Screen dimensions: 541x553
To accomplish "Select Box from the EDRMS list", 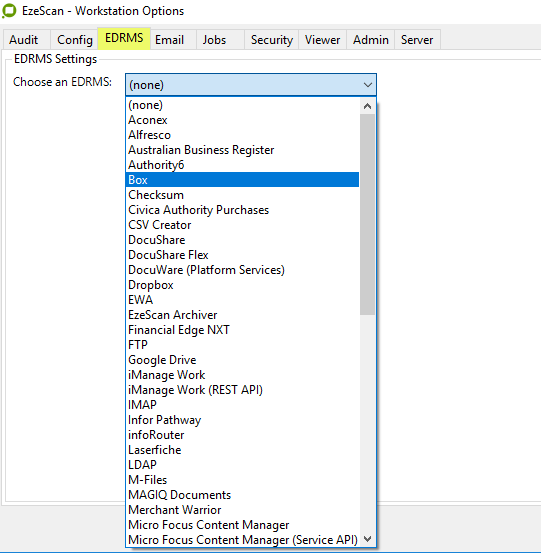I will [x=242, y=180].
